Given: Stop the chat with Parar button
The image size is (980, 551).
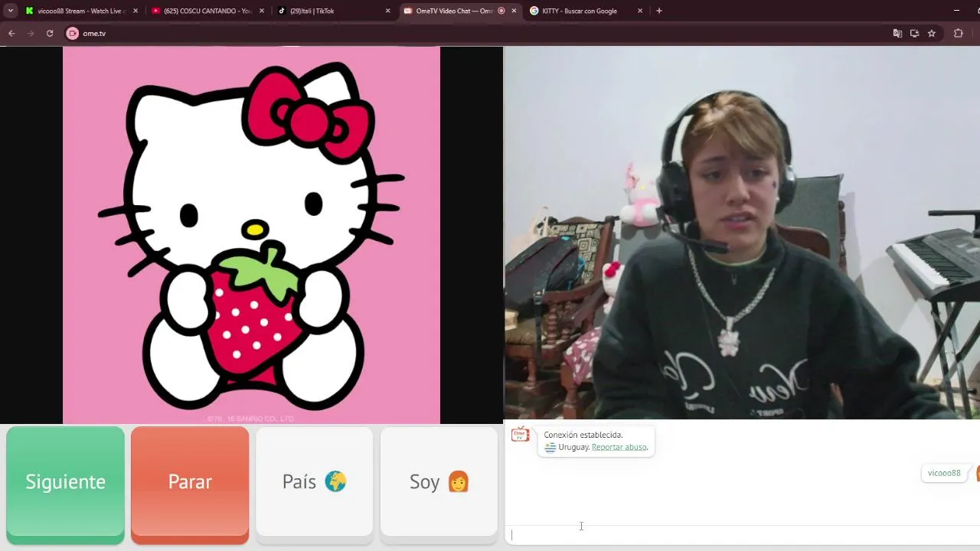Looking at the screenshot, I should 190,481.
